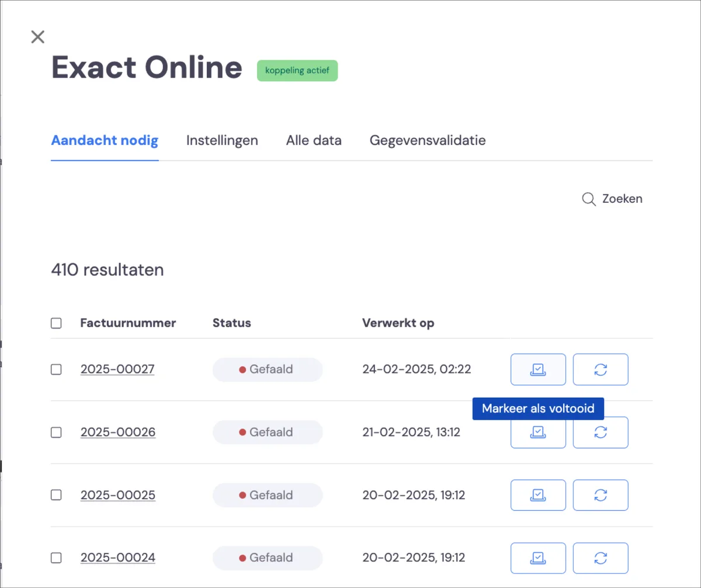The image size is (701, 588).
Task: Open the Alle data tab
Action: coord(314,140)
